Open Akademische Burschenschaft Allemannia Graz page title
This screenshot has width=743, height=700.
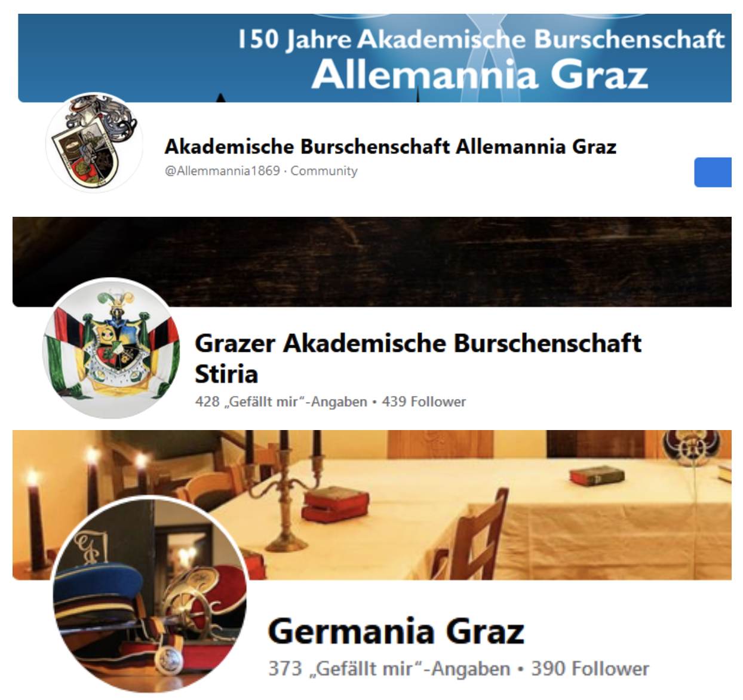[391, 146]
